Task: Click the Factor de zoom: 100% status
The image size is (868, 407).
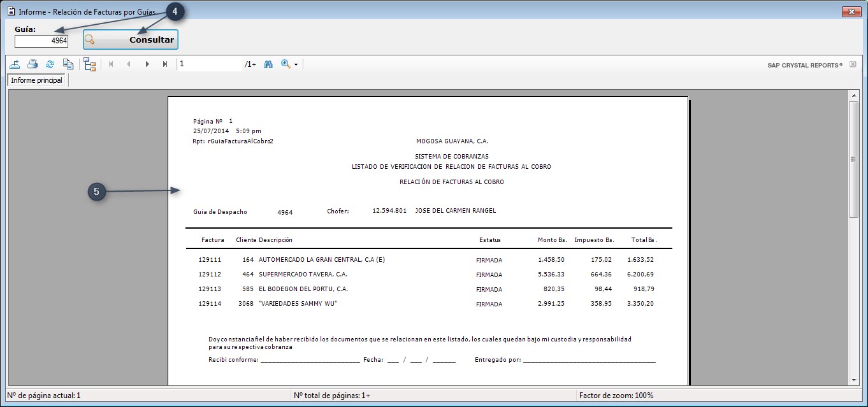Action: pyautogui.click(x=616, y=396)
